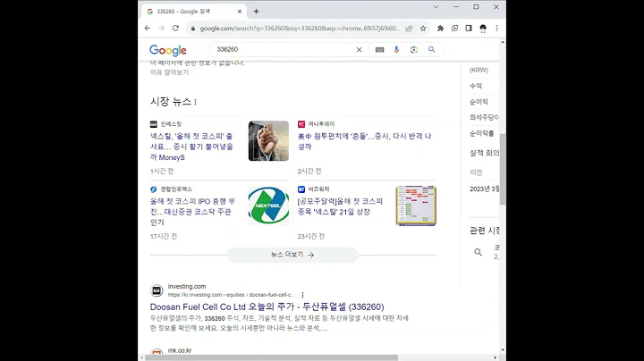Open the Extensions puzzle icon
The image size is (644, 361).
click(441, 29)
